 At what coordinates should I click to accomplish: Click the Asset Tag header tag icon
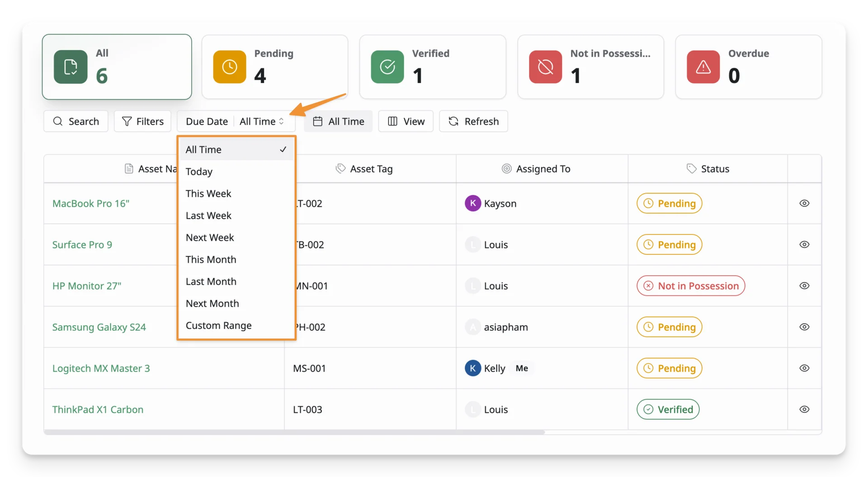point(341,168)
